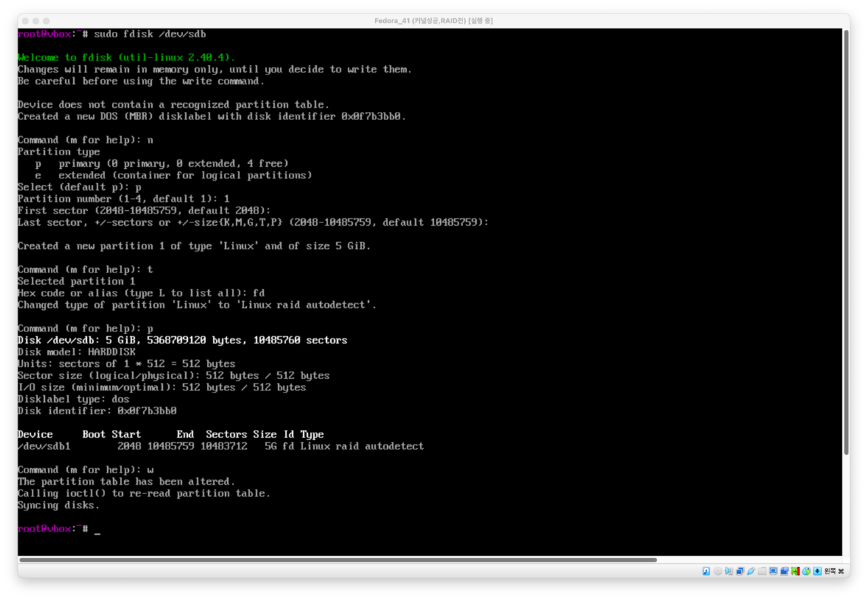Screen dimensions: 868x600
Task: Click the full-screen zoom window button
Action: tap(47, 21)
